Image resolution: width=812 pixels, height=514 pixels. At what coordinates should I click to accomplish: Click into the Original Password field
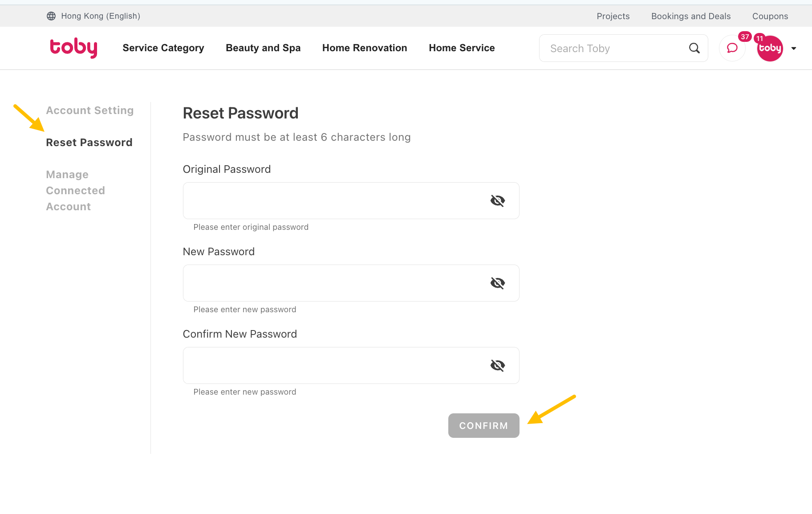351,201
